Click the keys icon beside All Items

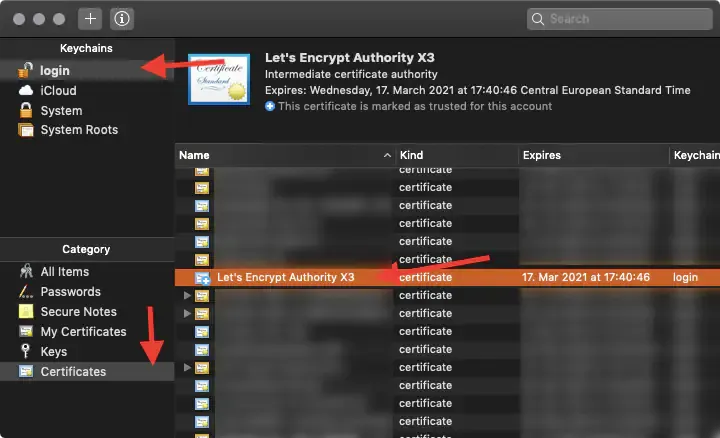pos(26,271)
